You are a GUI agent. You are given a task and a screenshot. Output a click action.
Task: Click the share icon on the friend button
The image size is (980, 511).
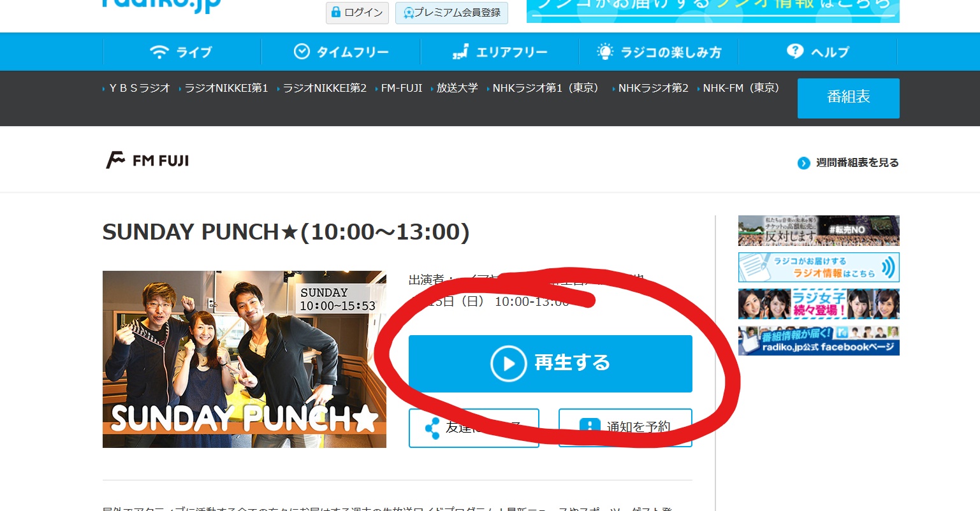tap(432, 428)
